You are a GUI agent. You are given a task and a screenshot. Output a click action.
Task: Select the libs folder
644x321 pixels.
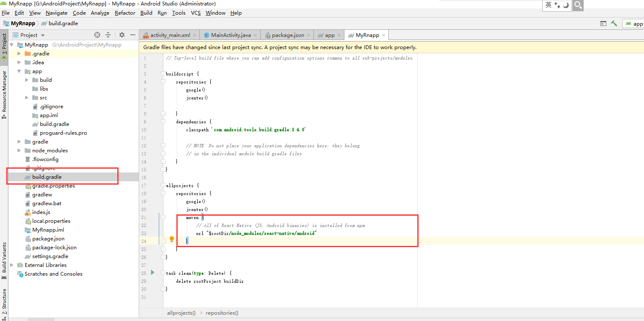44,89
